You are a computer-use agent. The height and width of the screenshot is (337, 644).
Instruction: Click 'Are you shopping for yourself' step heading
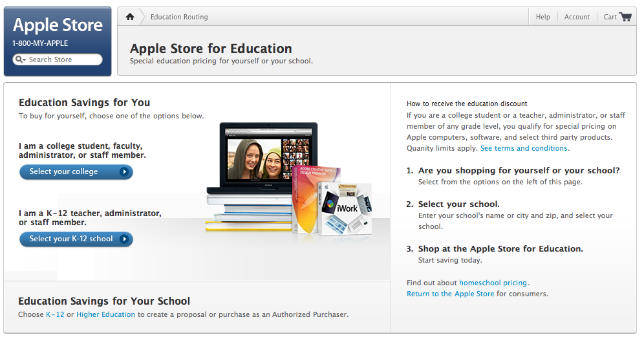519,171
